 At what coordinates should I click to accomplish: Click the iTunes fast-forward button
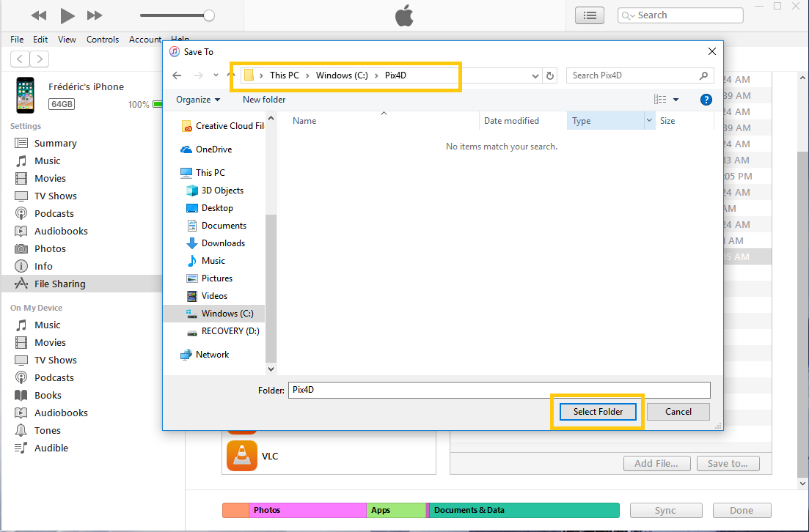coord(95,15)
